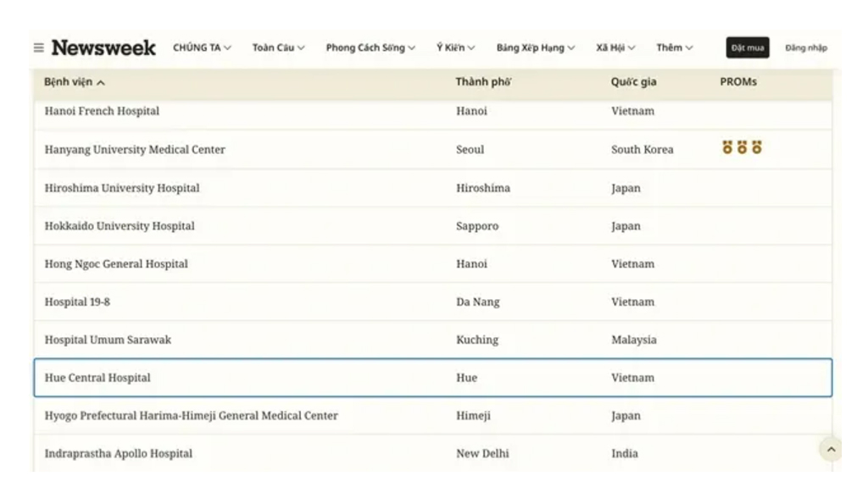Expand the Xã Hội menu
The image size is (868, 487).
pyautogui.click(x=615, y=48)
